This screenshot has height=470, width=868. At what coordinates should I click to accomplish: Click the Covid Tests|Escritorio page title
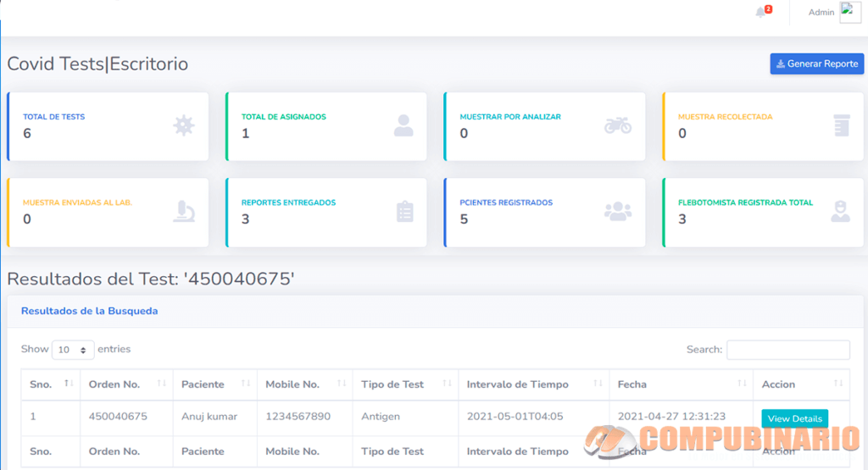pos(97,64)
